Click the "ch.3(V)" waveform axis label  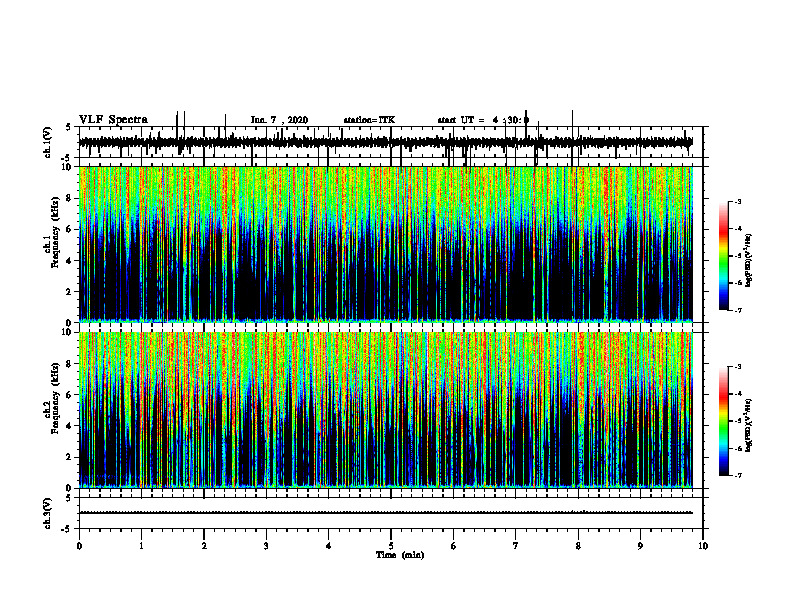pyautogui.click(x=48, y=513)
